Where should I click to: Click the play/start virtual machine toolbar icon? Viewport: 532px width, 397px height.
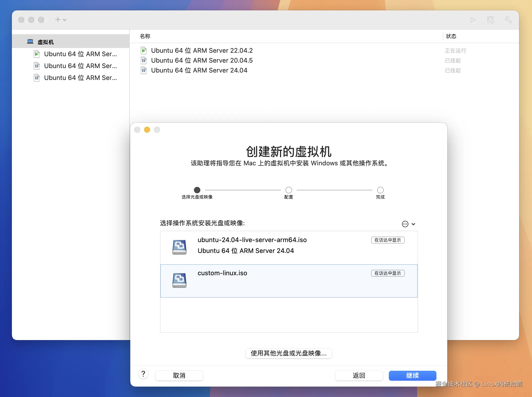point(473,20)
